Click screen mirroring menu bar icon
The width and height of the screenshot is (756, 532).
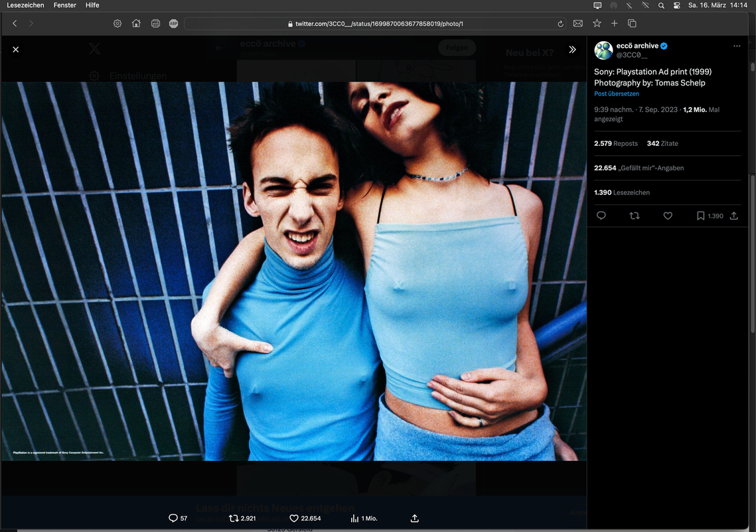click(x=597, y=5)
